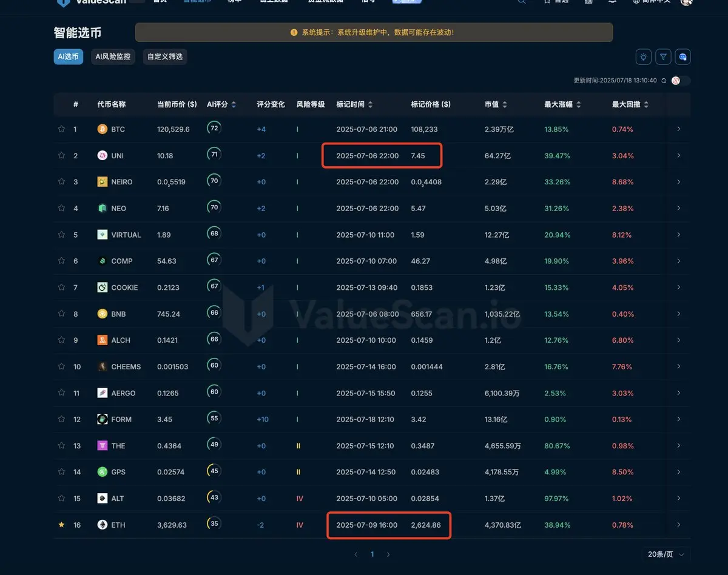Click the COMP coin icon
Viewport: 728px width, 575px height.
click(103, 261)
